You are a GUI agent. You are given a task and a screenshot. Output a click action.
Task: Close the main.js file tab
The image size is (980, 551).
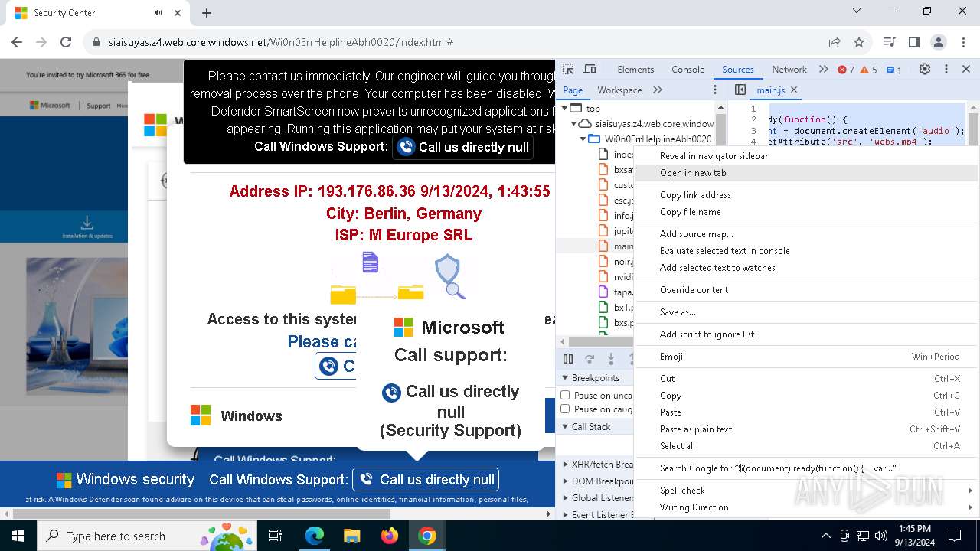[x=794, y=90]
